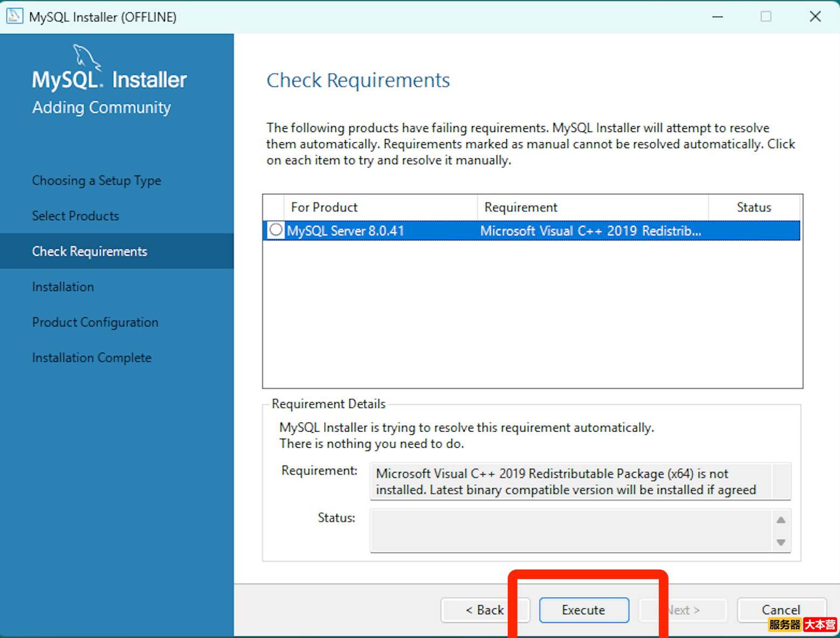Close the MySQL Installer window
840x638 pixels.
(x=815, y=17)
